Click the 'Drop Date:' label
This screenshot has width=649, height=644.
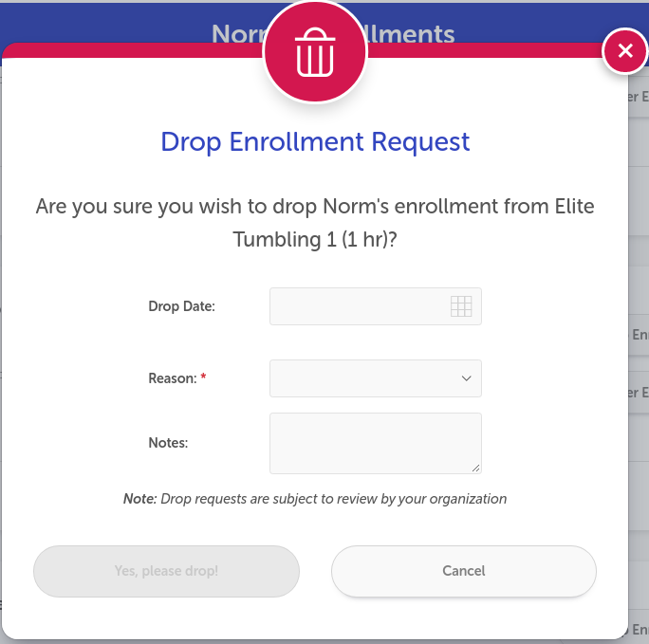click(x=182, y=306)
